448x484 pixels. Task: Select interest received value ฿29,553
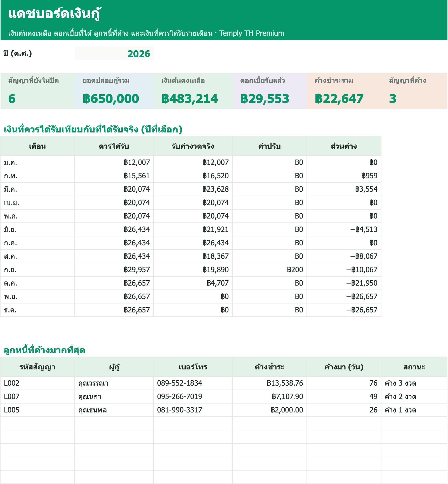click(265, 99)
